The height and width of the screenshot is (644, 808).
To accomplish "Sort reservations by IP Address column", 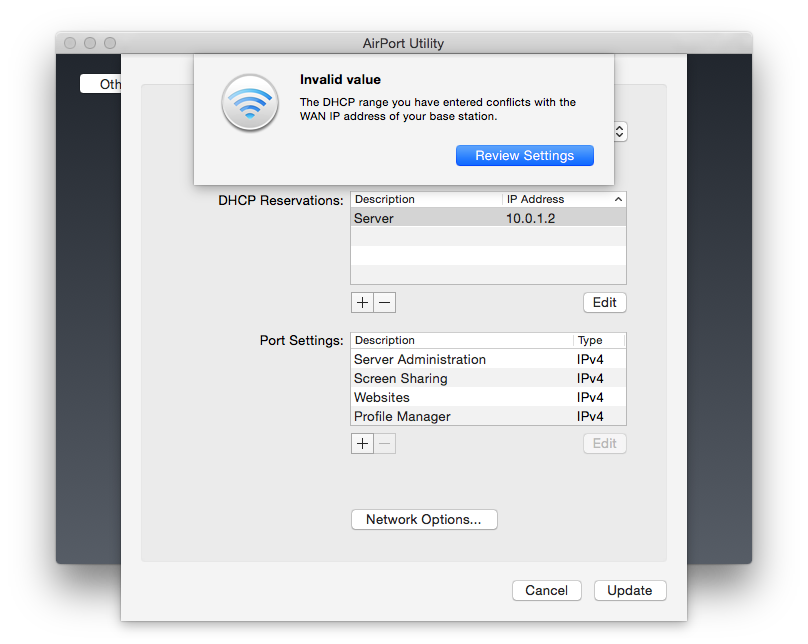I will 564,199.
